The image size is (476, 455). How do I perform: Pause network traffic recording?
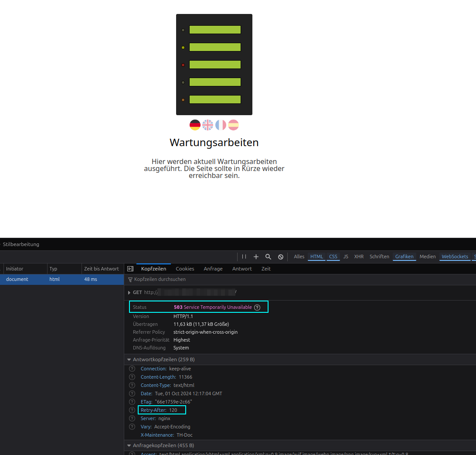[244, 257]
